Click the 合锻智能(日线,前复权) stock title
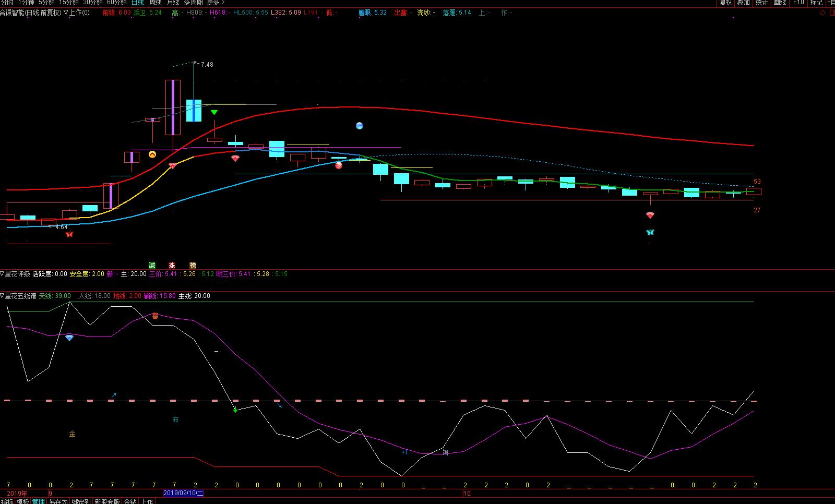The image size is (835, 504). point(31,13)
